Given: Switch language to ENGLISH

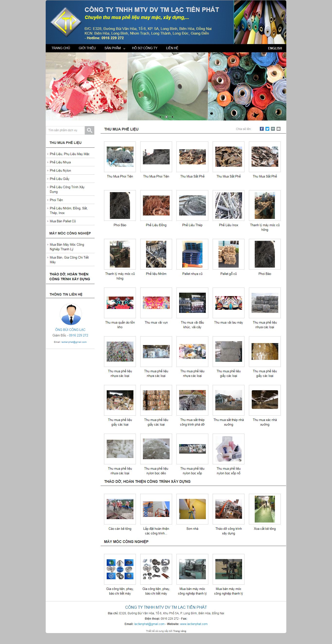Looking at the screenshot, I should click(275, 48).
